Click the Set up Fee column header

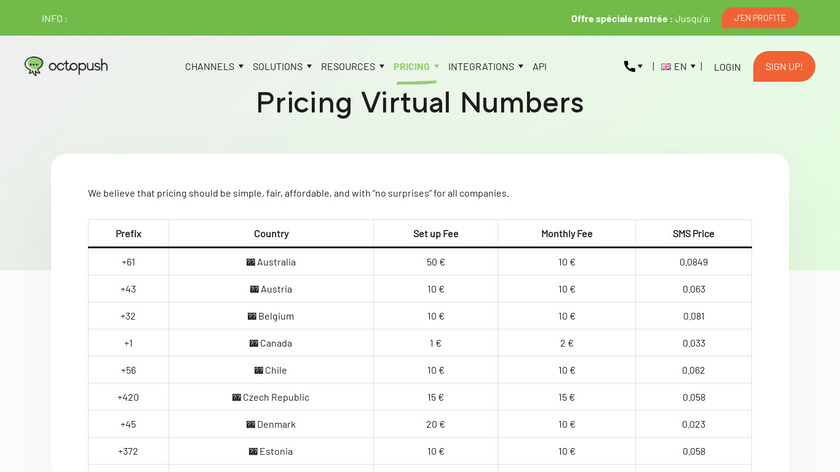point(435,234)
